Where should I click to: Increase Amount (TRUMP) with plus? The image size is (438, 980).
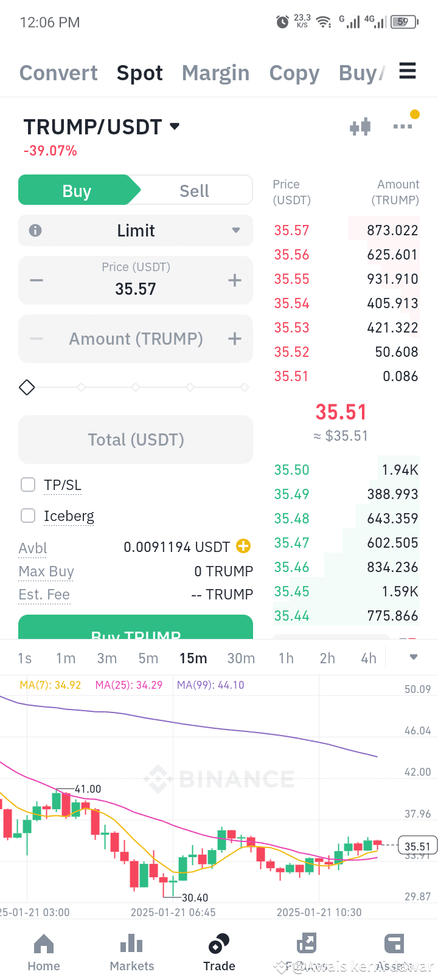(235, 339)
